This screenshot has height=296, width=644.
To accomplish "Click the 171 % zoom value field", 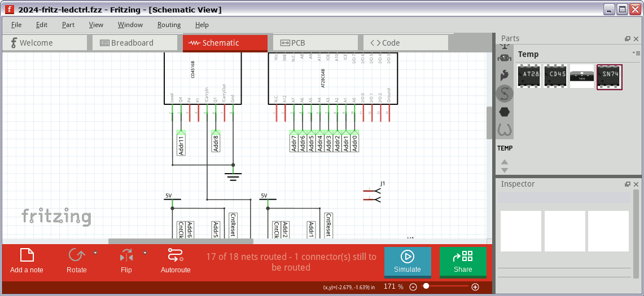I will (x=393, y=286).
